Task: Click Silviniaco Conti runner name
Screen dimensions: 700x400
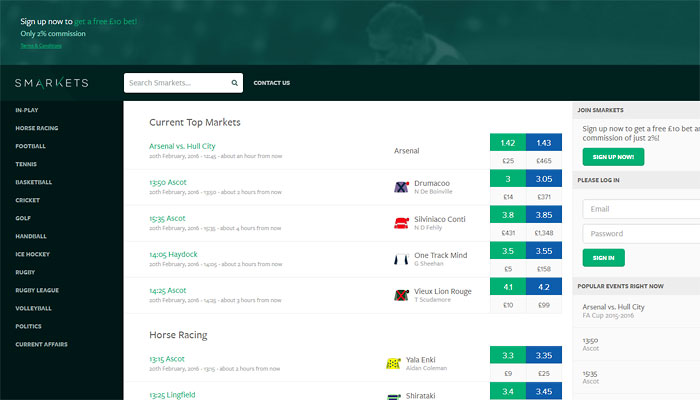Action: (x=440, y=219)
